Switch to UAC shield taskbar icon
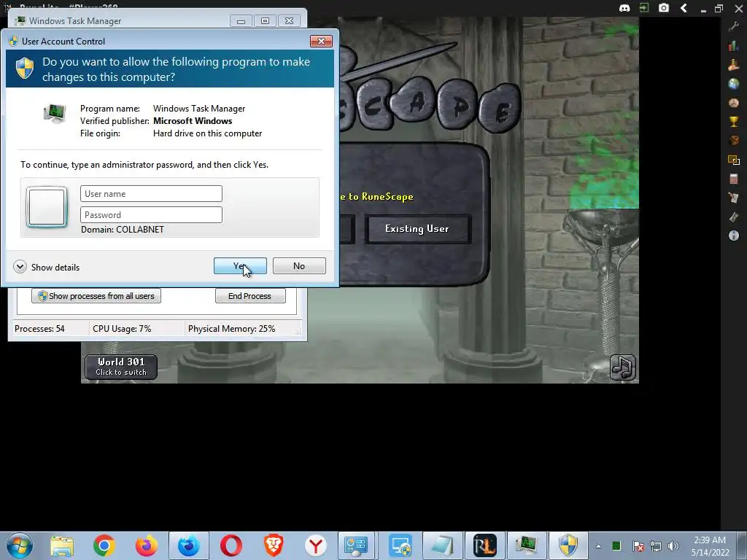This screenshot has height=560, width=747. pyautogui.click(x=568, y=545)
